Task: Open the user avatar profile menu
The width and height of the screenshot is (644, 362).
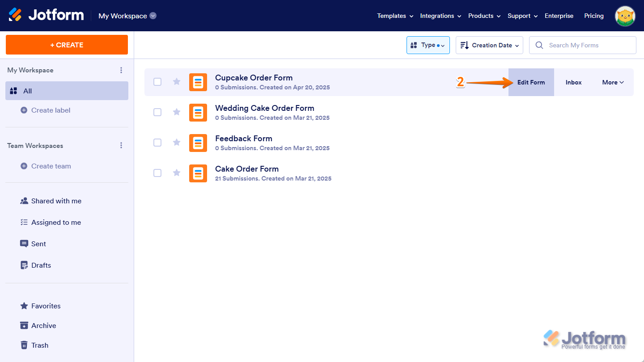Action: (x=625, y=16)
